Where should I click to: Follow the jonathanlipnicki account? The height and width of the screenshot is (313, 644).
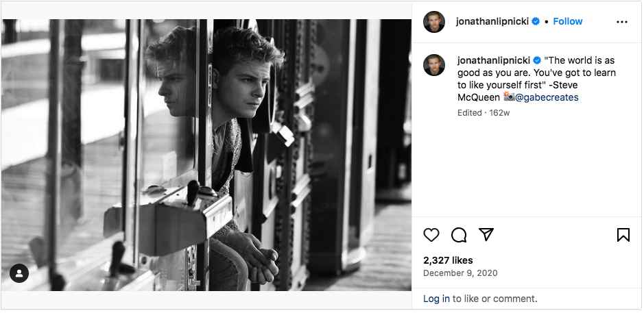[x=567, y=21]
